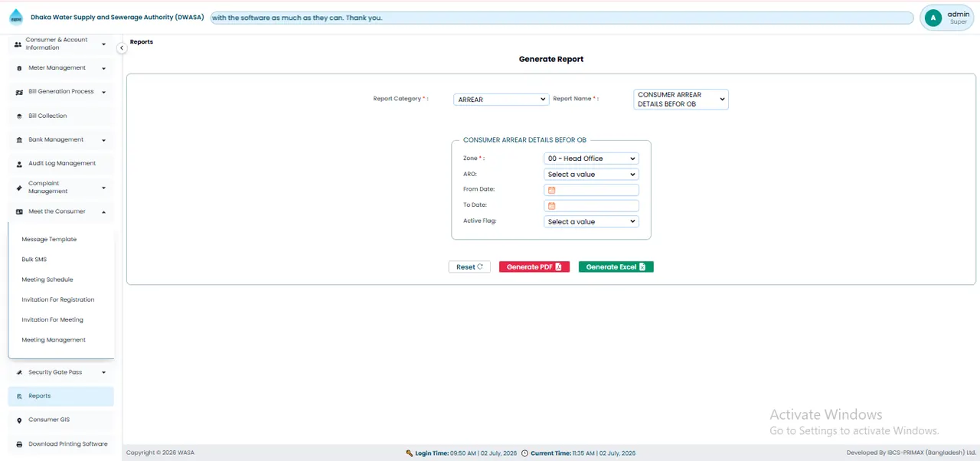Expand the Bill Generation Process arrow
Viewport: 980px width, 461px height.
(x=103, y=92)
